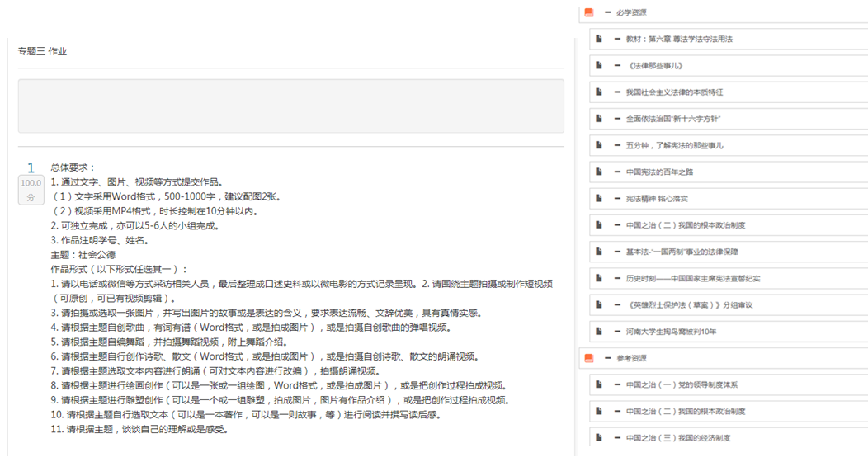
Task: Click the line about 文字采用Word格式
Action: click(167, 196)
